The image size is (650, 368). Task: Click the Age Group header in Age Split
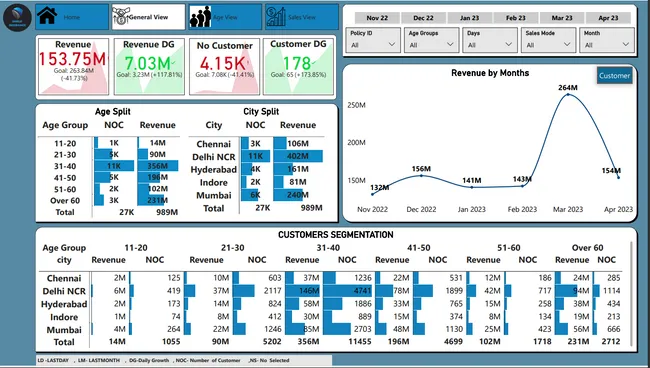65,125
